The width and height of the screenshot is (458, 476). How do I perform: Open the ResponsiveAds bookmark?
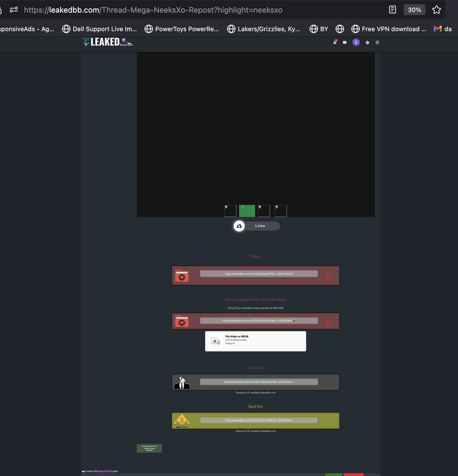point(27,29)
